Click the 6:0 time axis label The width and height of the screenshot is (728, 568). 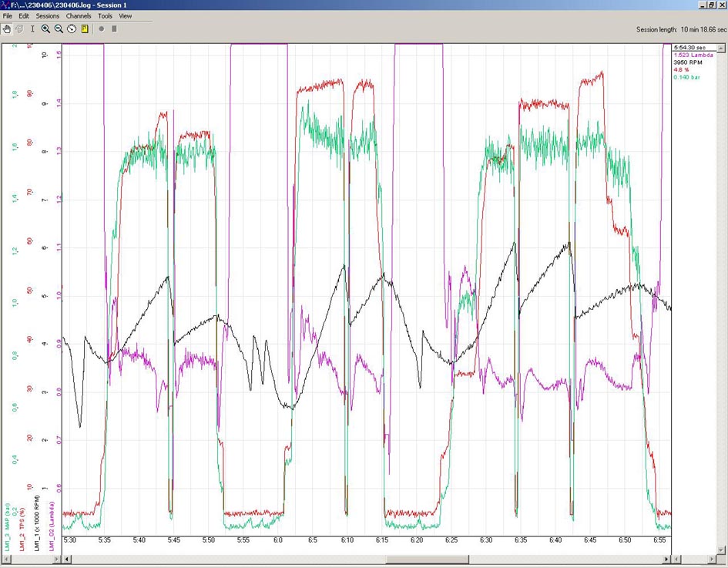tap(278, 540)
